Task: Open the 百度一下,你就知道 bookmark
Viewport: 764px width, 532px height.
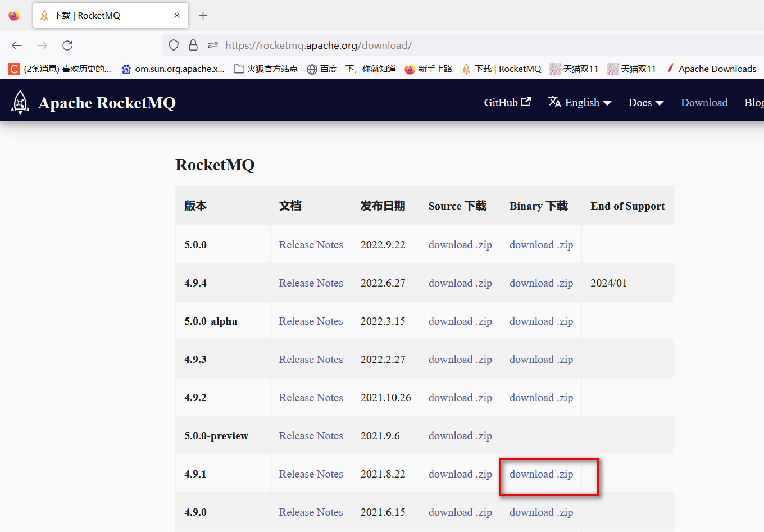Action: pyautogui.click(x=352, y=69)
